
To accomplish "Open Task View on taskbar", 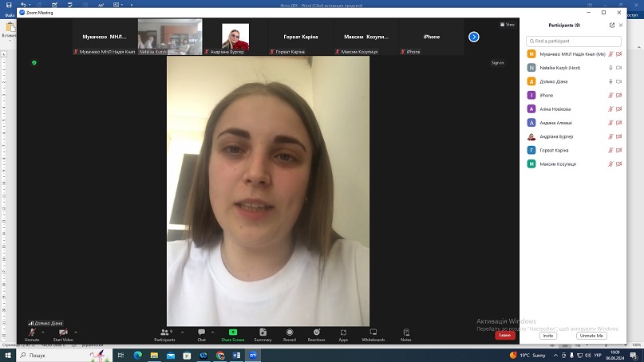I will (121, 355).
